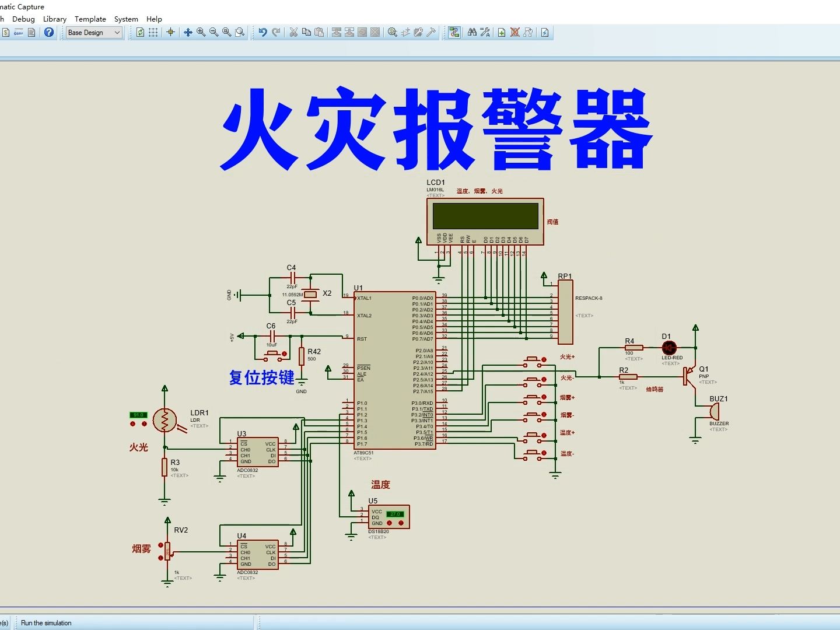Viewport: 840px width, 630px height.
Task: Select the LDR1 light sensor symbol
Action: coord(165,420)
